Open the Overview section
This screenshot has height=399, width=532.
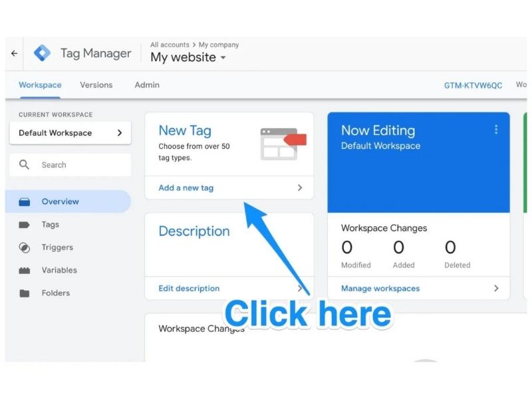[68, 201]
